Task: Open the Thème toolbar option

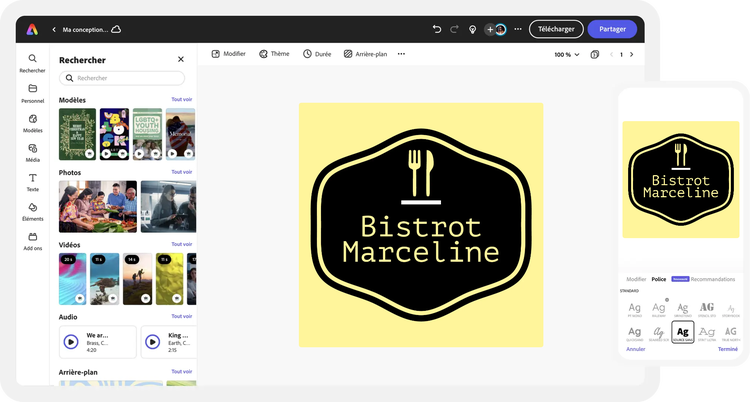Action: (x=274, y=54)
